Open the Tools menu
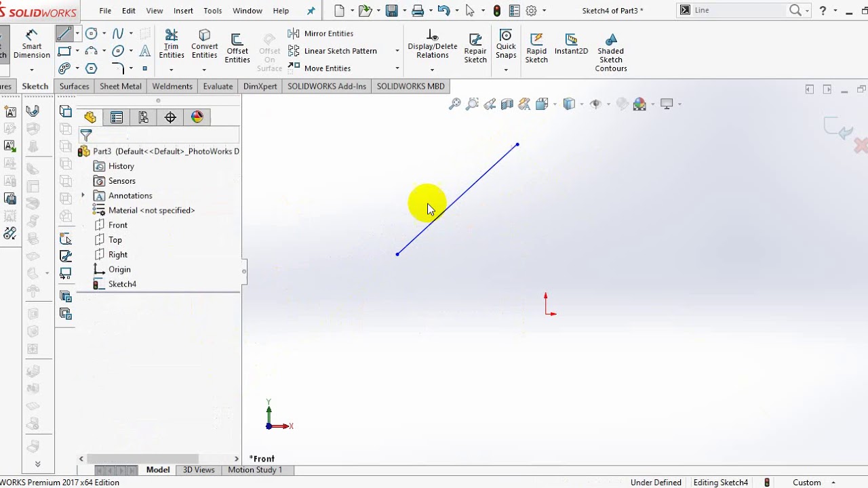868x488 pixels. pyautogui.click(x=213, y=11)
